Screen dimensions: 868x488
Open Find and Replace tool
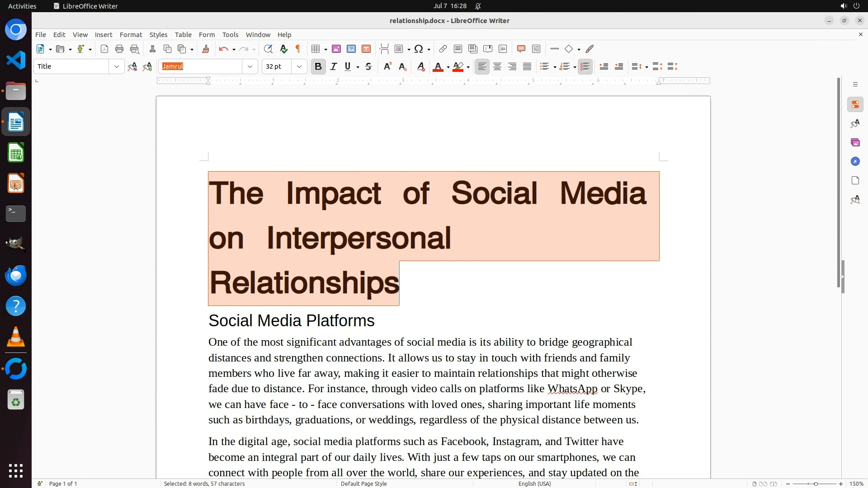pos(268,49)
